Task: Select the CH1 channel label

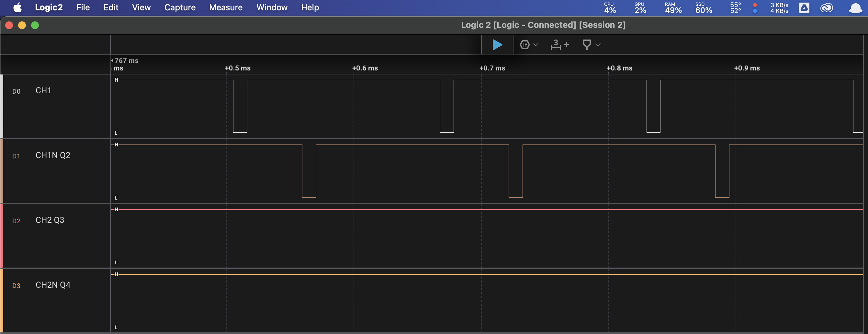Action: pos(43,90)
